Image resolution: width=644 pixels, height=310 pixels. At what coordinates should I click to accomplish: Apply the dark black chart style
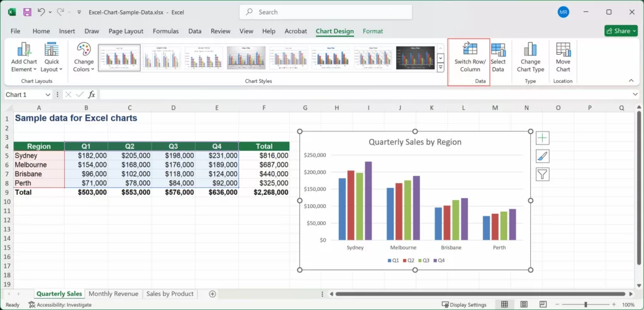[x=415, y=58]
